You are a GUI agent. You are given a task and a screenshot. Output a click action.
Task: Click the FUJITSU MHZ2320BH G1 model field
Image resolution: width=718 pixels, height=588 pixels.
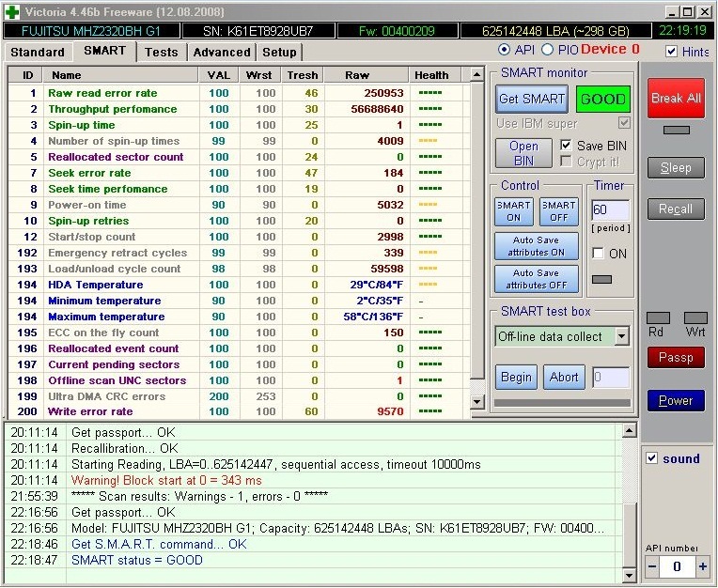point(91,31)
